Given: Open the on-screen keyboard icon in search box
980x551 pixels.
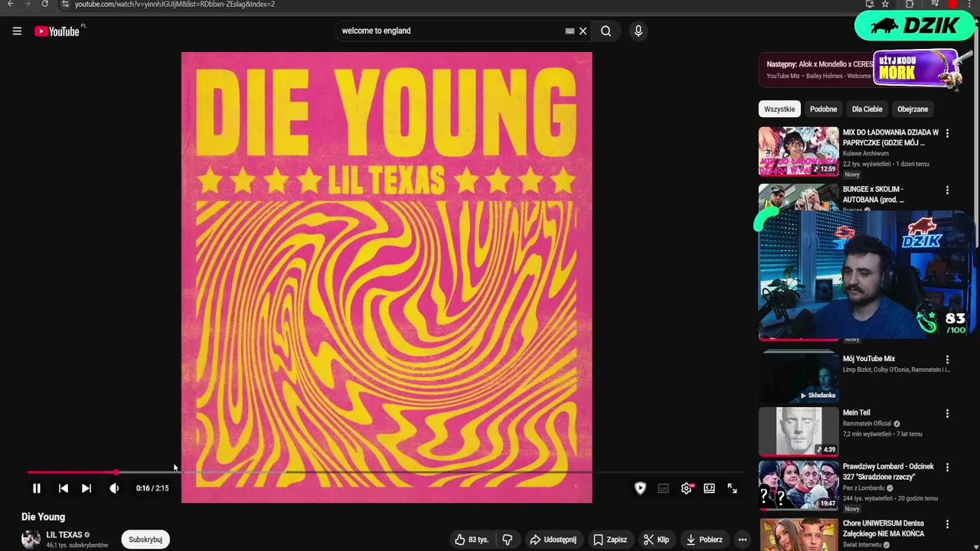Looking at the screenshot, I should click(570, 31).
